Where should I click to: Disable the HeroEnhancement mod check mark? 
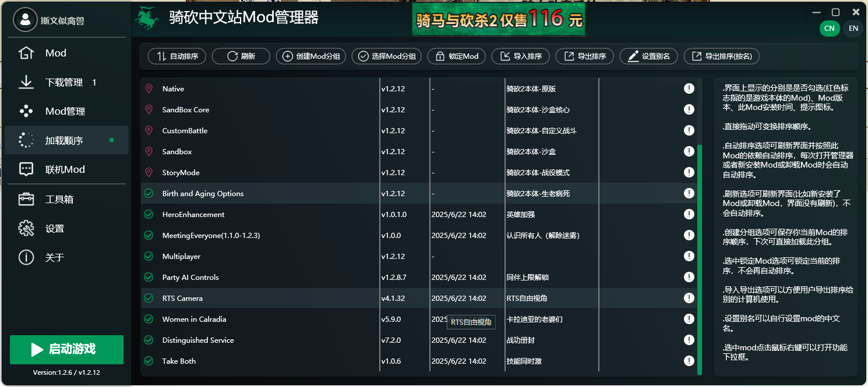pos(149,214)
